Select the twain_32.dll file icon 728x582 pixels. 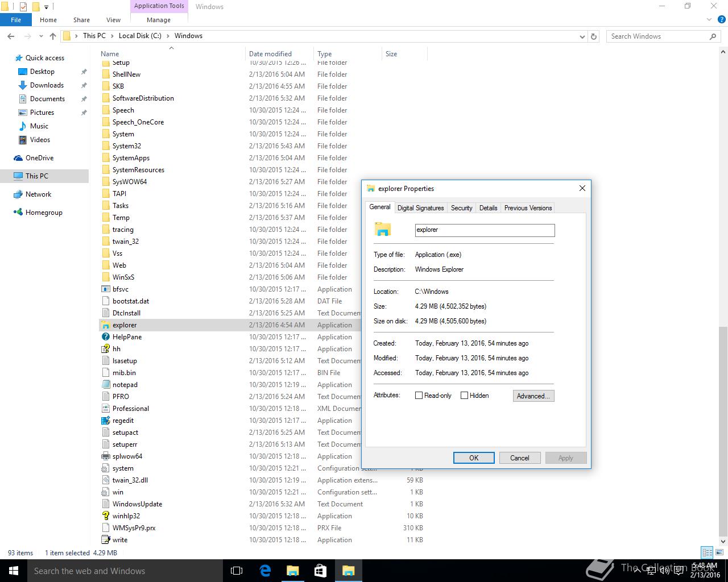pyautogui.click(x=105, y=480)
